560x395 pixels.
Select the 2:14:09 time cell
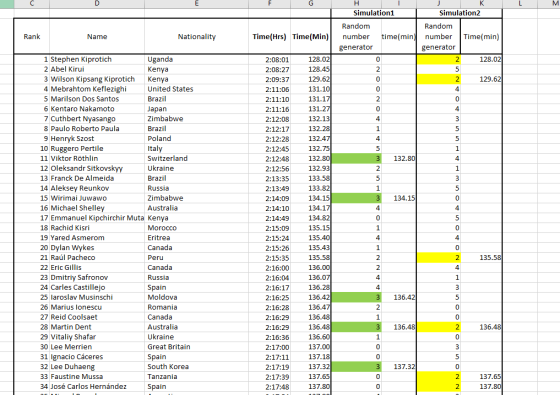pyautogui.click(x=270, y=198)
